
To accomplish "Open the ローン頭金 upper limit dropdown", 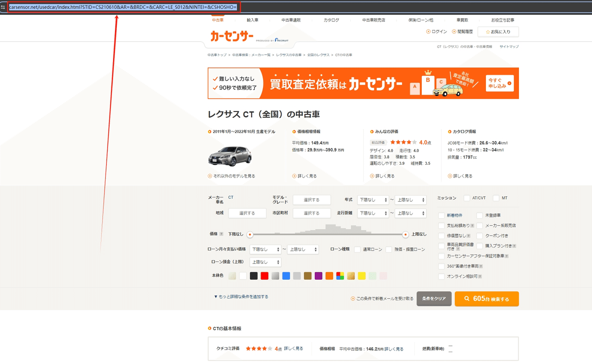I will (265, 262).
